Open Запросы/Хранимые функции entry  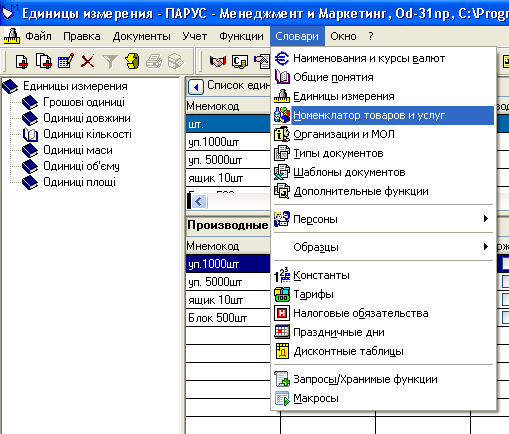coord(383,379)
